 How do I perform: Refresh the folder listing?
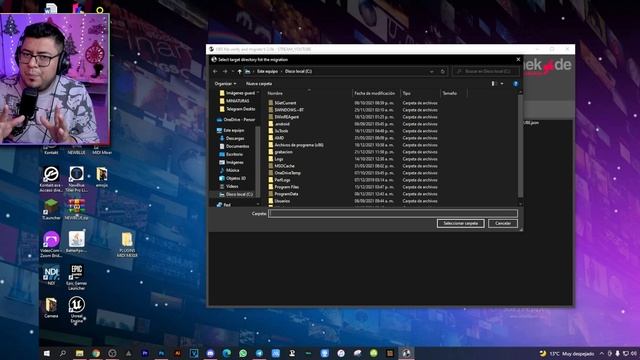tap(443, 71)
